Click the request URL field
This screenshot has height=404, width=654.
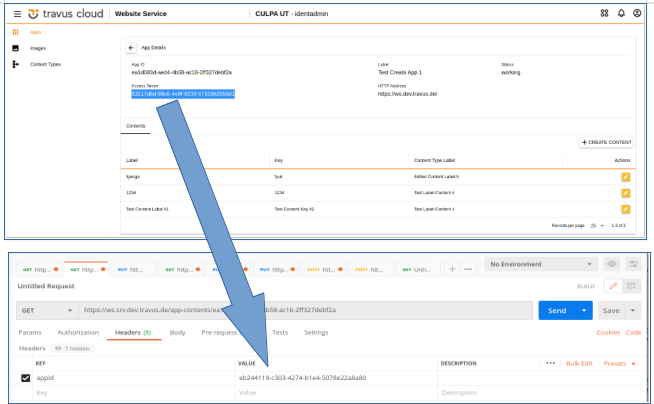[x=305, y=310]
